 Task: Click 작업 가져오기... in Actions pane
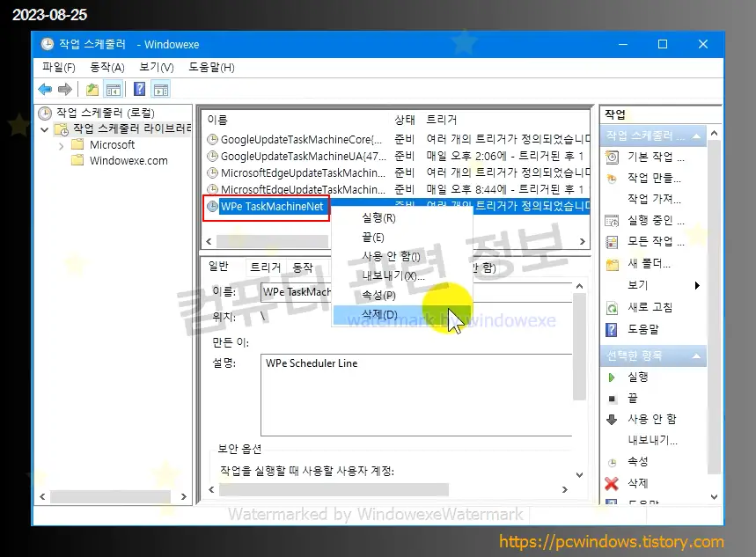(654, 199)
